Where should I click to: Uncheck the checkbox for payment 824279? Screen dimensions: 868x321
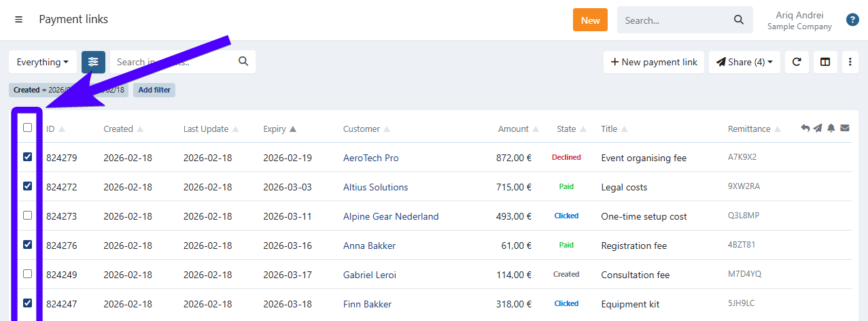click(28, 157)
